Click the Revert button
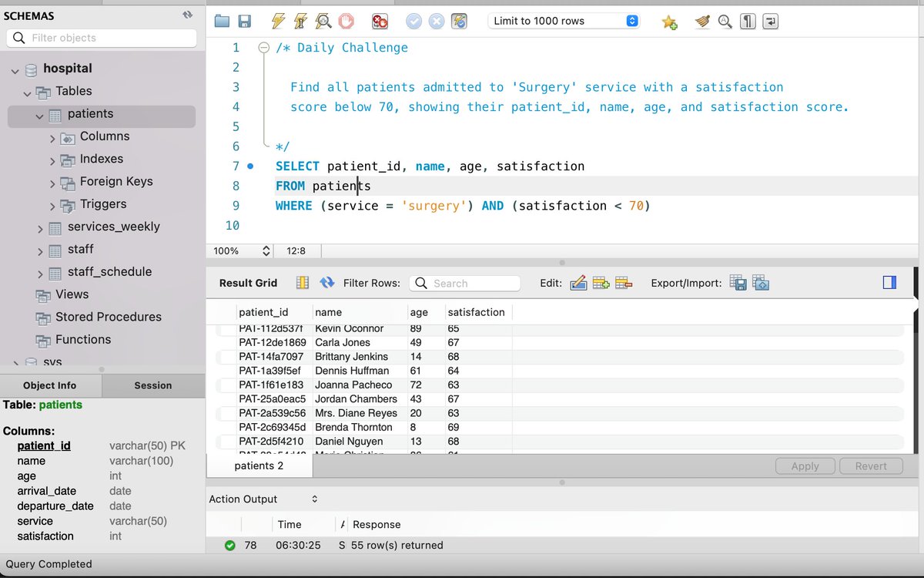The image size is (924, 578). [871, 466]
